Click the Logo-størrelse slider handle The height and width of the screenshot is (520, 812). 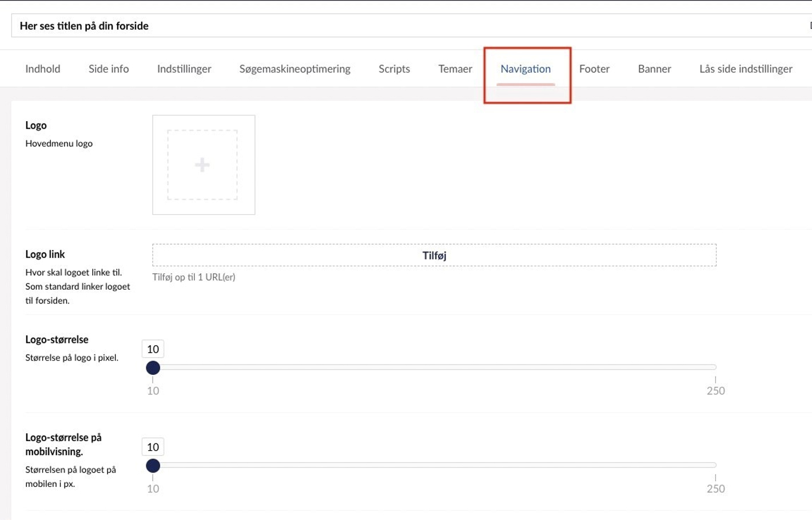tap(153, 368)
